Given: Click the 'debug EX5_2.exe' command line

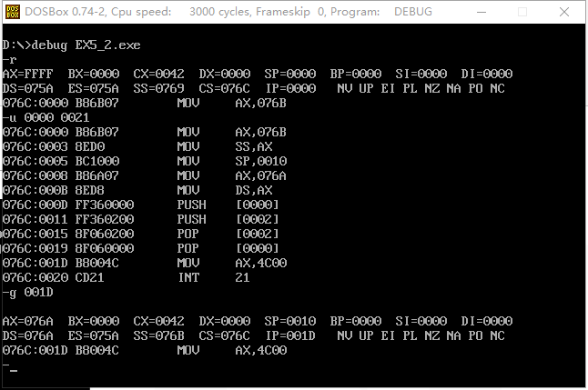Looking at the screenshot, I should (71, 45).
